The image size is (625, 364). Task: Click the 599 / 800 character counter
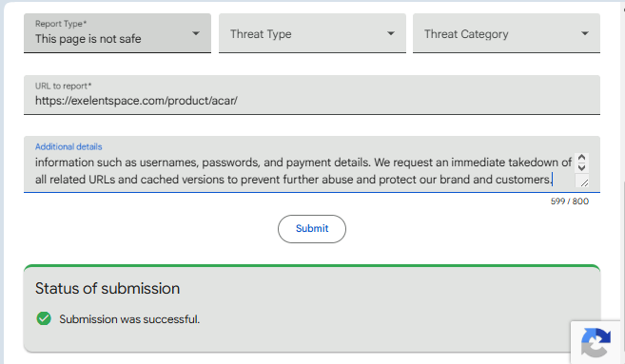tap(570, 201)
